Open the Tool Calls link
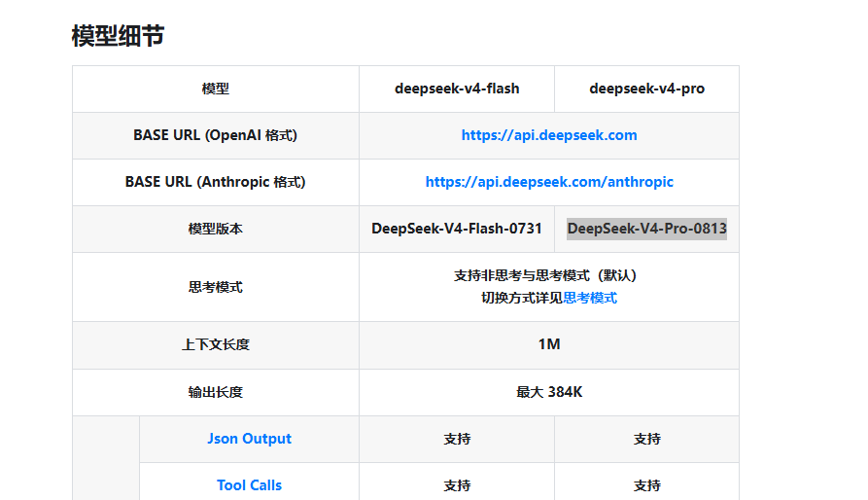868x500 pixels. 249,485
